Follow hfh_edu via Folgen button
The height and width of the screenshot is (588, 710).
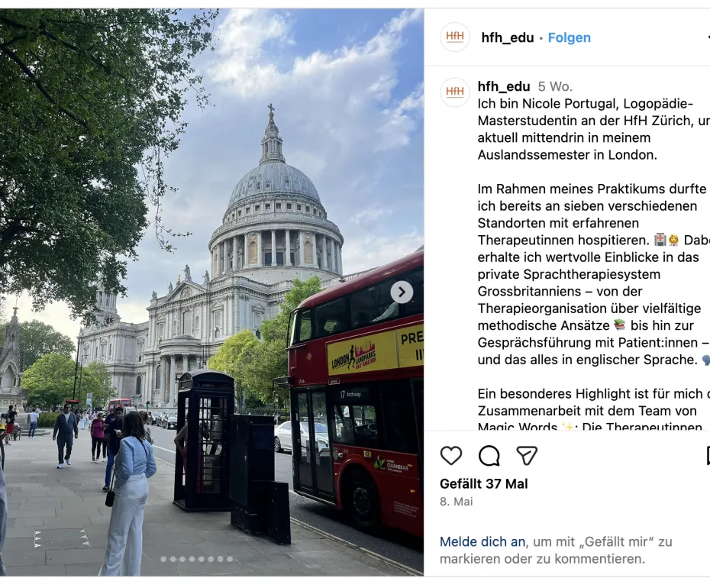coord(570,37)
